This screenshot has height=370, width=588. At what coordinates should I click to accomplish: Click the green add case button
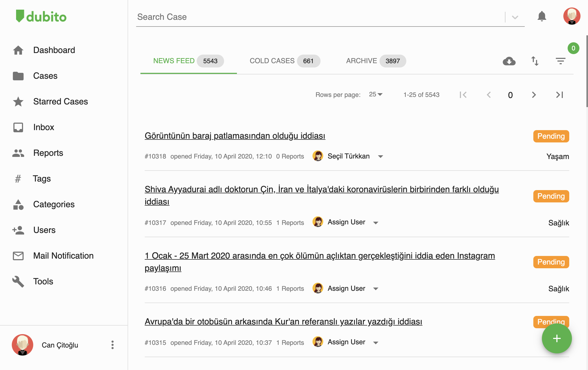coord(557,338)
